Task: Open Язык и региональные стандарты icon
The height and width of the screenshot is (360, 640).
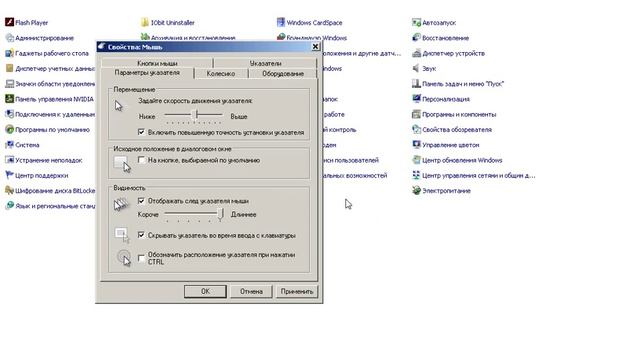Action: tap(9, 206)
